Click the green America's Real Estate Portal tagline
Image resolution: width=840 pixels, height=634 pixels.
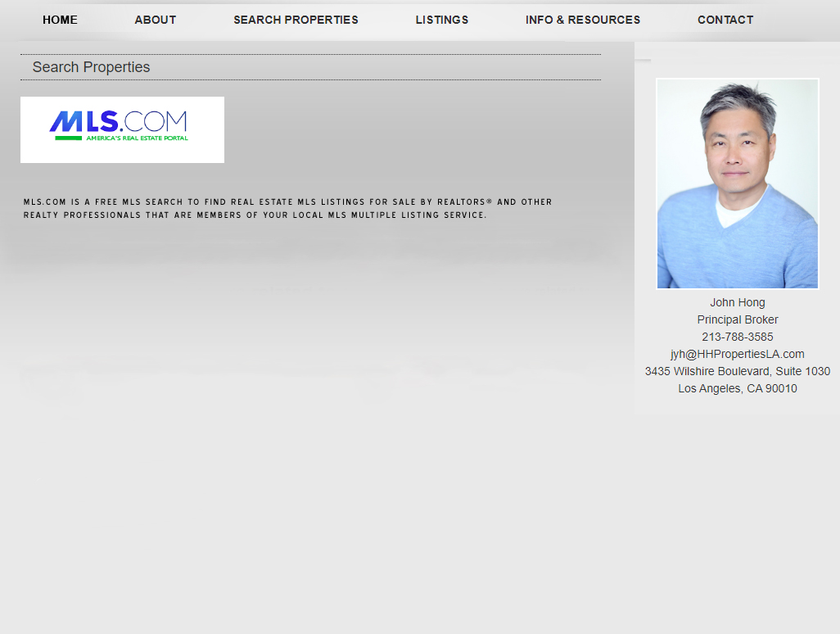[137, 138]
